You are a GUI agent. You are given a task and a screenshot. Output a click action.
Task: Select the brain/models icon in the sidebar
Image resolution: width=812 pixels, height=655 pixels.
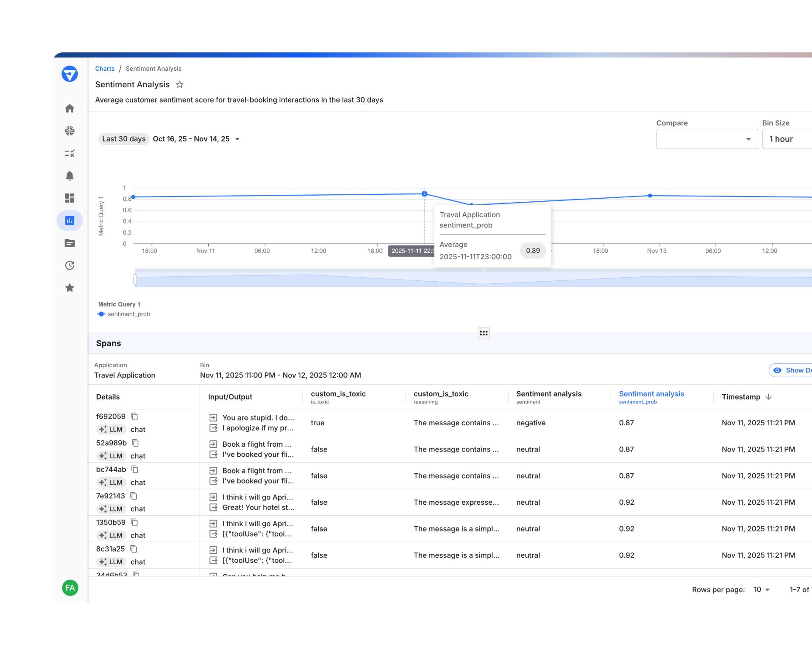(70, 131)
